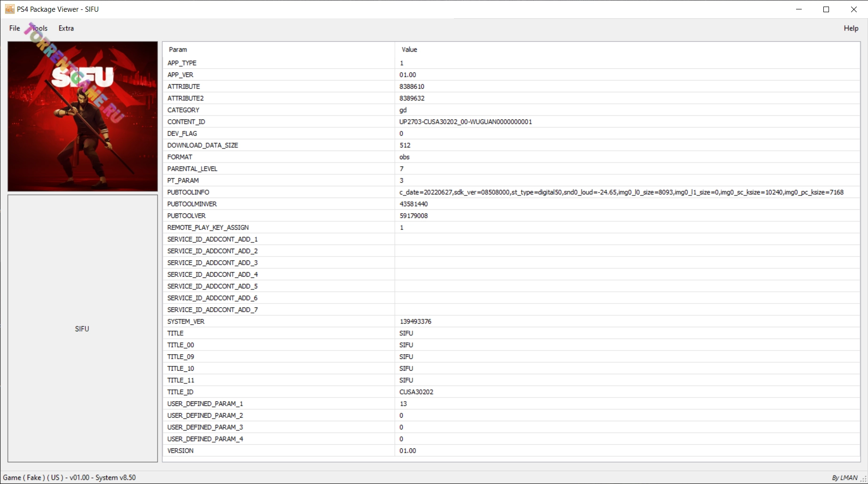Click the Value column header
Image resolution: width=868 pixels, height=484 pixels.
pos(409,49)
